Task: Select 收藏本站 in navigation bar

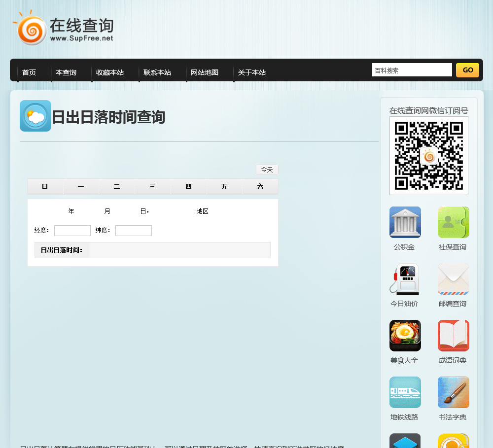Action: click(x=110, y=72)
